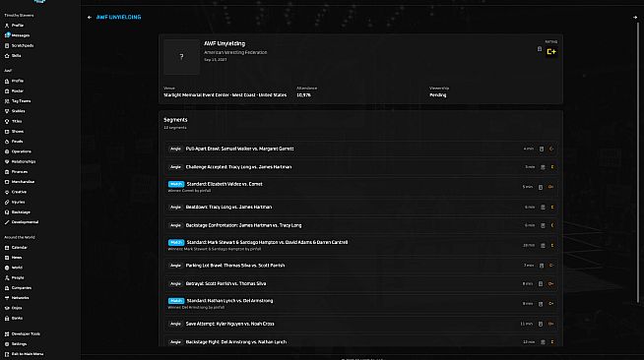644x360 pixels.
Task: Open Backstage Fight: Del Armstrong vs. Nathan Lynch
Action: pos(360,341)
